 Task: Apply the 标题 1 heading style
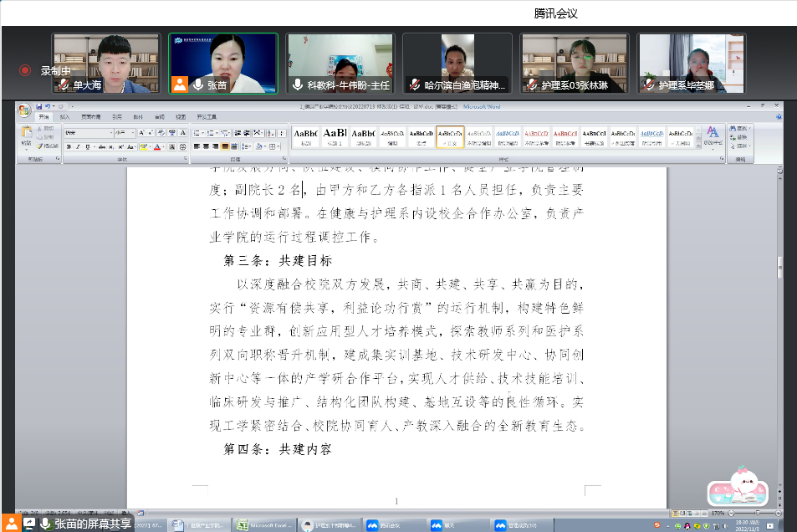[335, 136]
